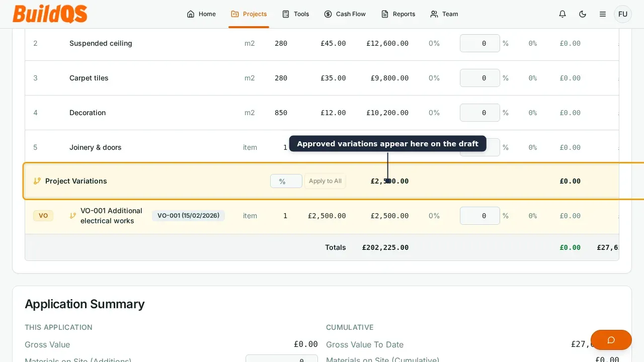The image size is (644, 362).
Task: Click 'Gross Value To Date' label
Action: pos(365,344)
